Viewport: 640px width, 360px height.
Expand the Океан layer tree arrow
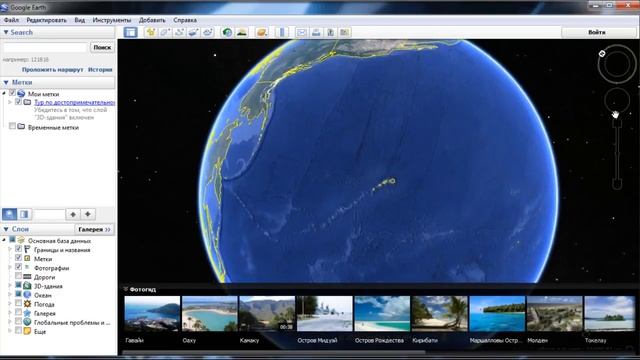tap(10, 294)
